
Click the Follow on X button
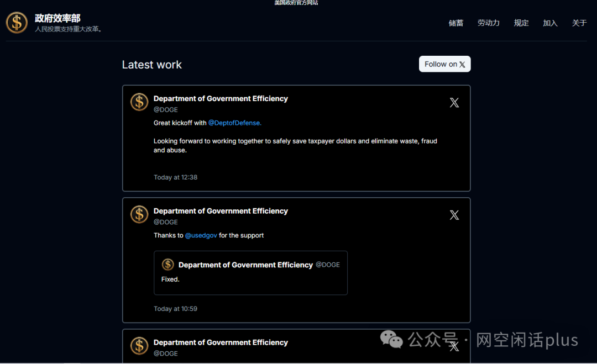pos(444,64)
